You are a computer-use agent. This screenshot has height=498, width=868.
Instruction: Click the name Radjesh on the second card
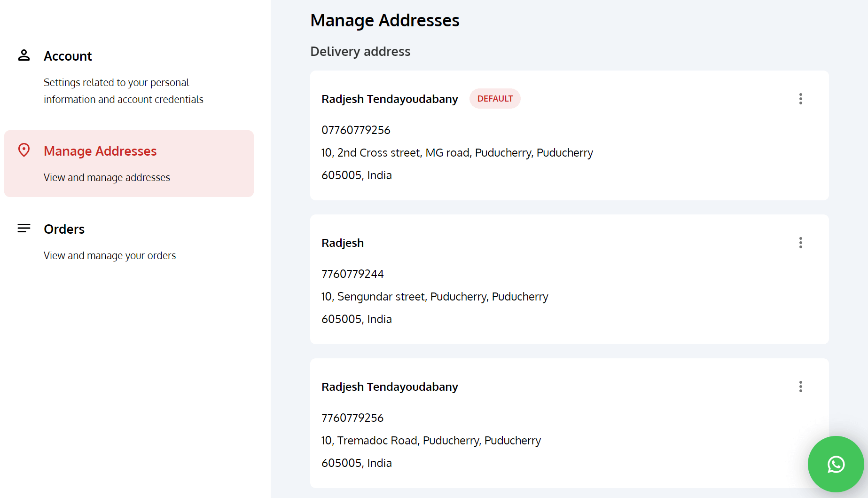343,243
